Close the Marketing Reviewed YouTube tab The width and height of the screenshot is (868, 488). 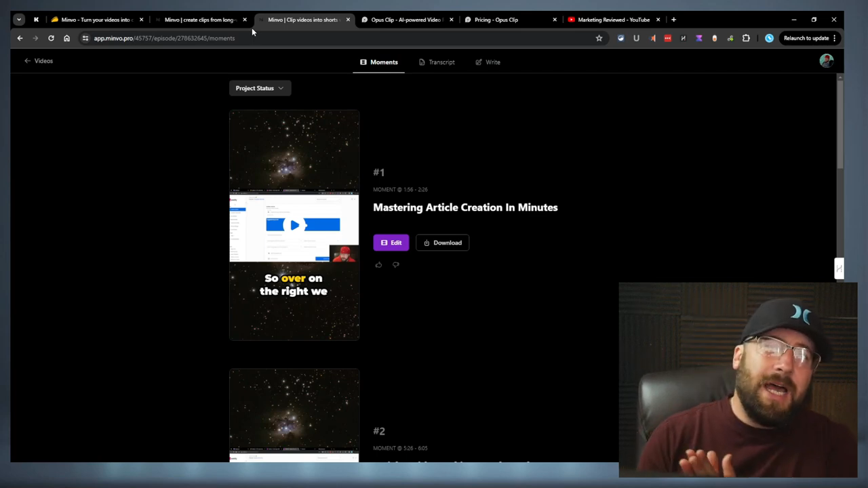[658, 20]
